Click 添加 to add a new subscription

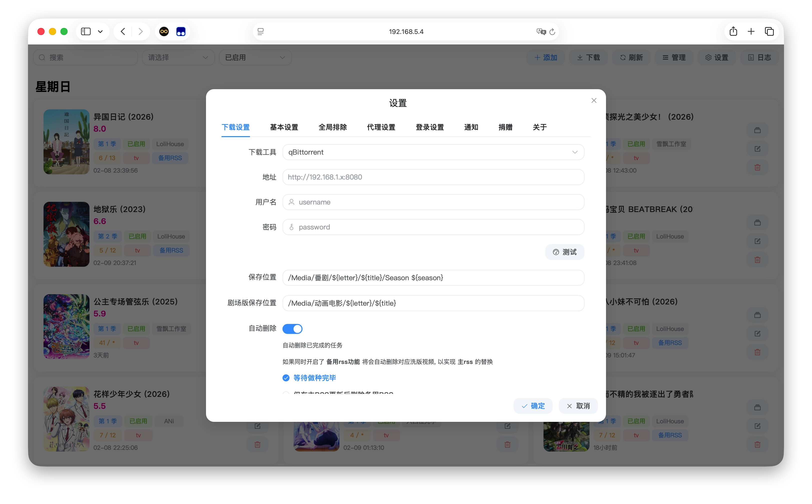[546, 57]
